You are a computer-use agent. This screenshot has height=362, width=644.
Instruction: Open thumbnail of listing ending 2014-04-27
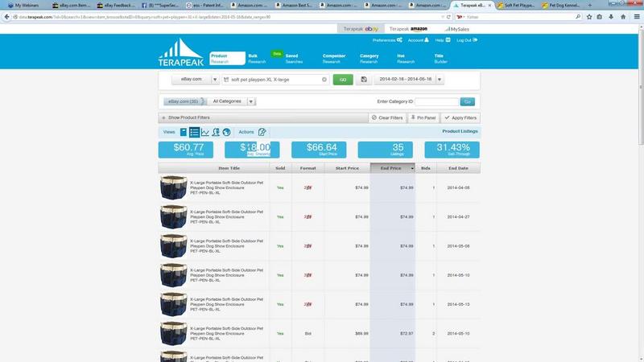173,216
